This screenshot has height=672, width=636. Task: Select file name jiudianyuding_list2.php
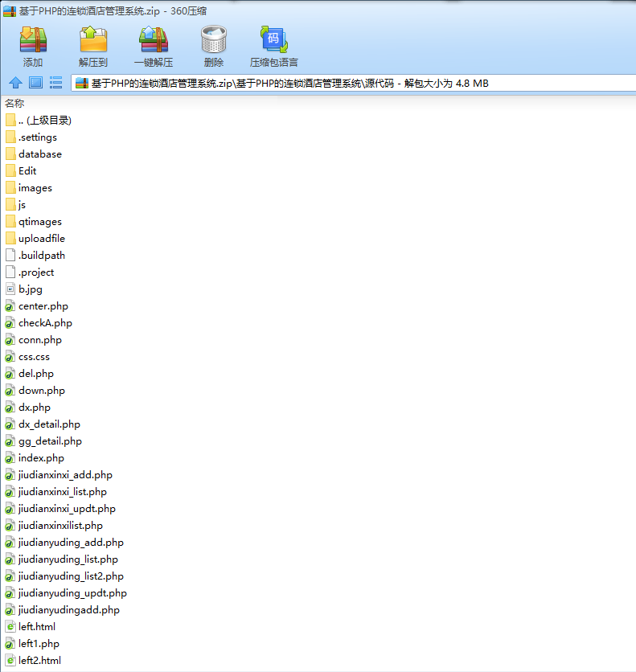coord(71,576)
